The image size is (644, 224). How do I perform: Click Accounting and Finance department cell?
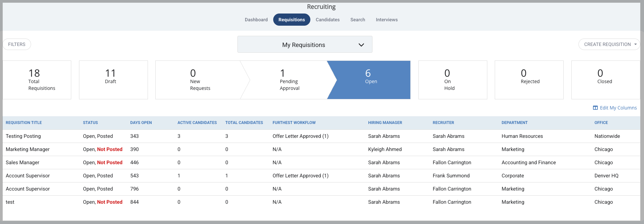tap(529, 163)
